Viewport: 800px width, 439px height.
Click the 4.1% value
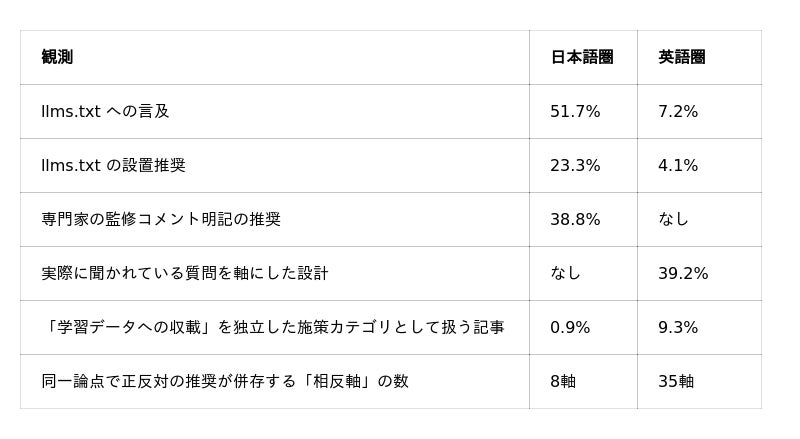[x=678, y=165]
